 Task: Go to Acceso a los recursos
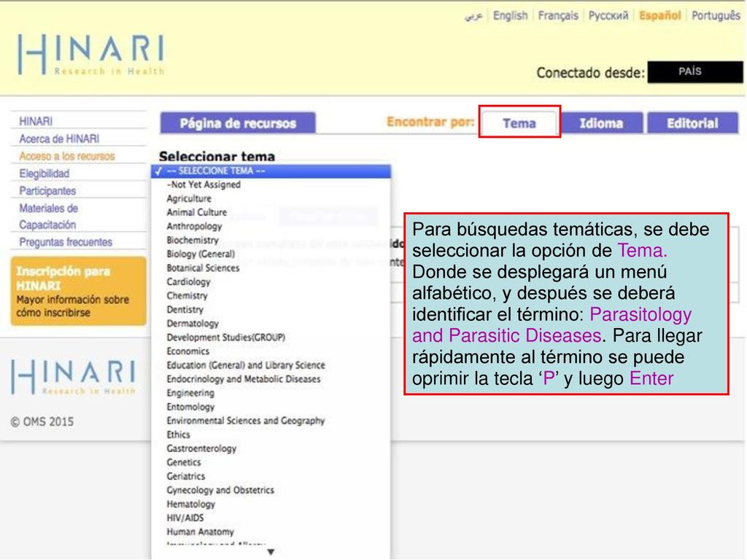point(67,156)
